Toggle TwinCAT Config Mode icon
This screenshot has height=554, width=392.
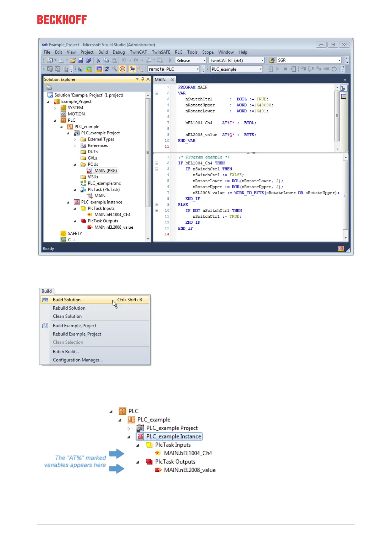98,69
